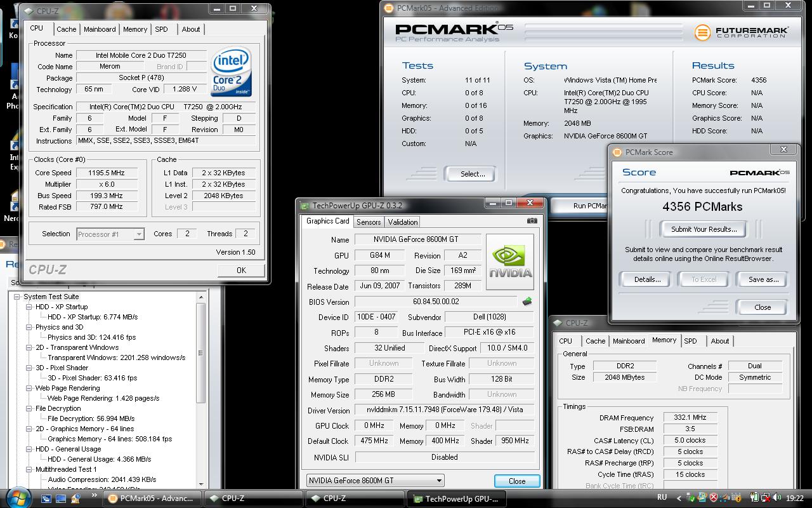Collapse the System Test Suite node

coord(18,297)
